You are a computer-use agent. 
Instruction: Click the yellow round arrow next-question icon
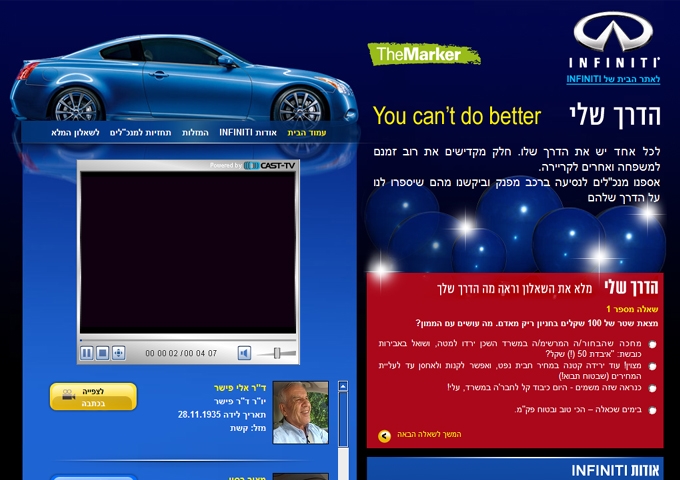pos(384,436)
